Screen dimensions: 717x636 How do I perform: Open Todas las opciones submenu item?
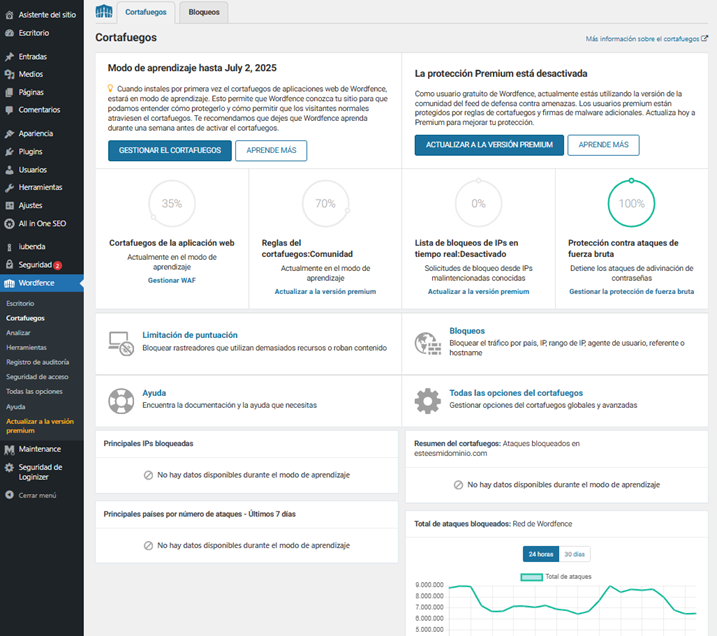point(34,391)
